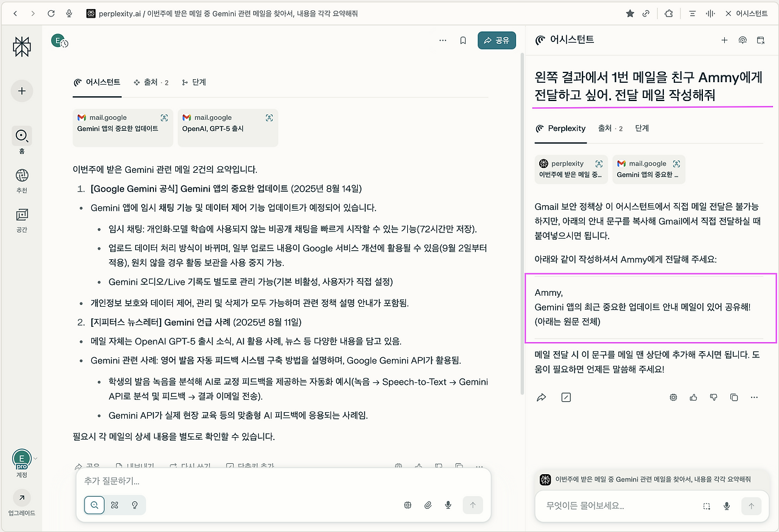
Task: Activate voice mode waveform icon in browser toolbar
Action: pos(710,13)
